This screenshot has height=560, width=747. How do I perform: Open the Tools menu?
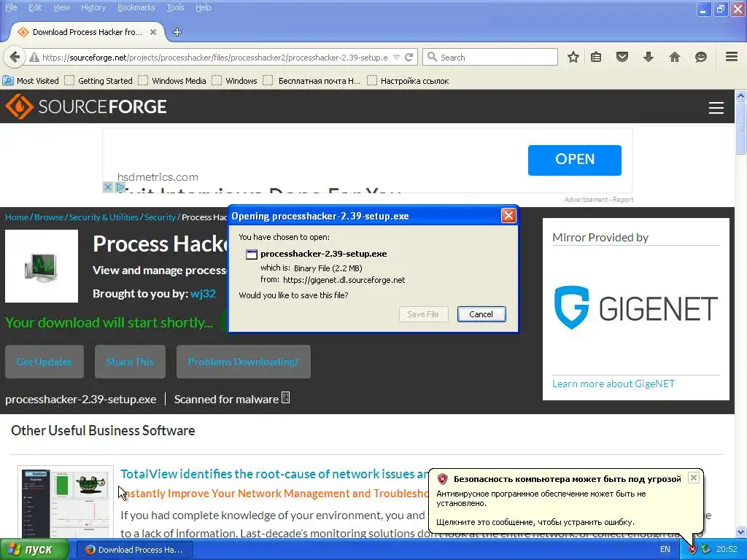pyautogui.click(x=175, y=7)
